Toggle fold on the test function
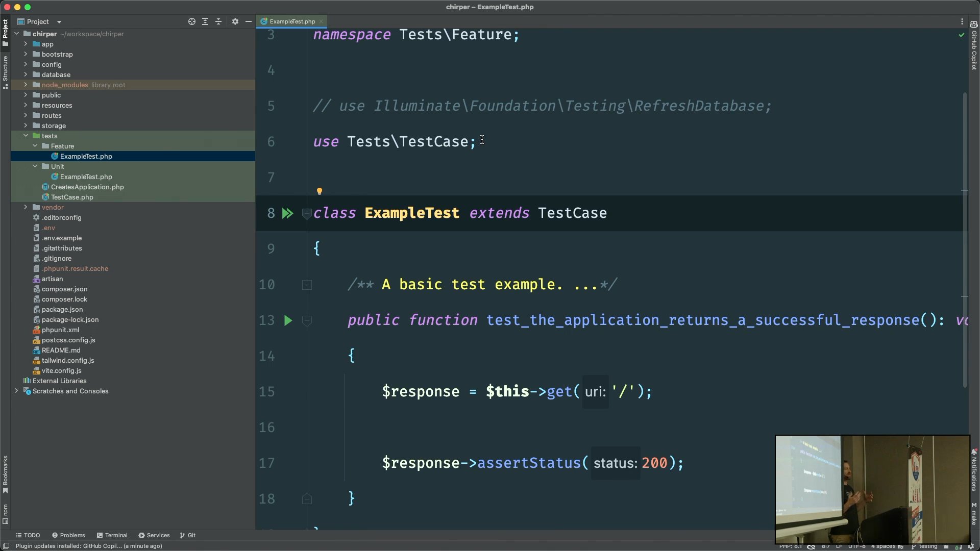Screen dimensions: 980x551 point(307,320)
